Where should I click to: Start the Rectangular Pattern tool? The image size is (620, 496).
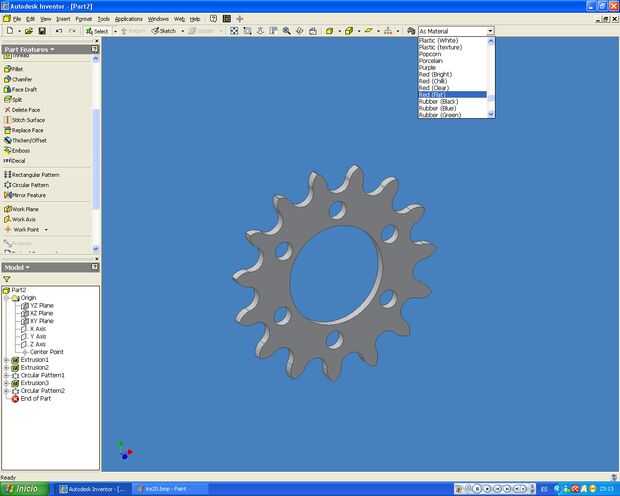[32, 174]
